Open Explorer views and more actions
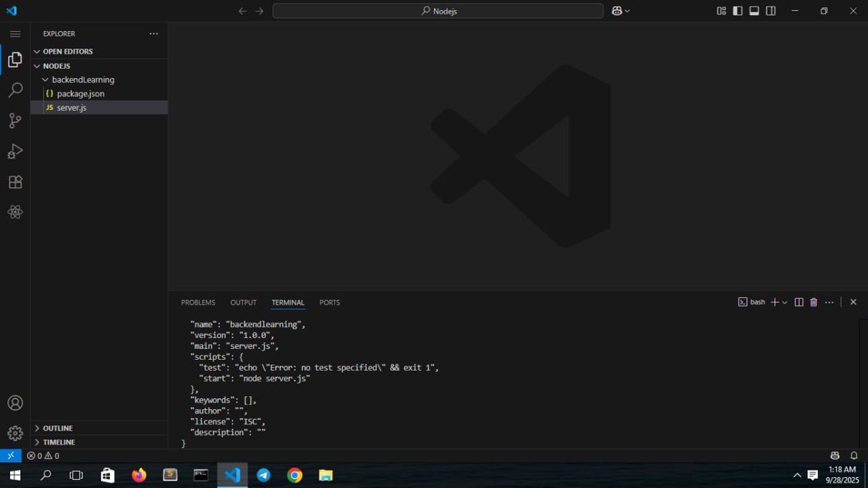This screenshot has width=868, height=488. tap(153, 33)
